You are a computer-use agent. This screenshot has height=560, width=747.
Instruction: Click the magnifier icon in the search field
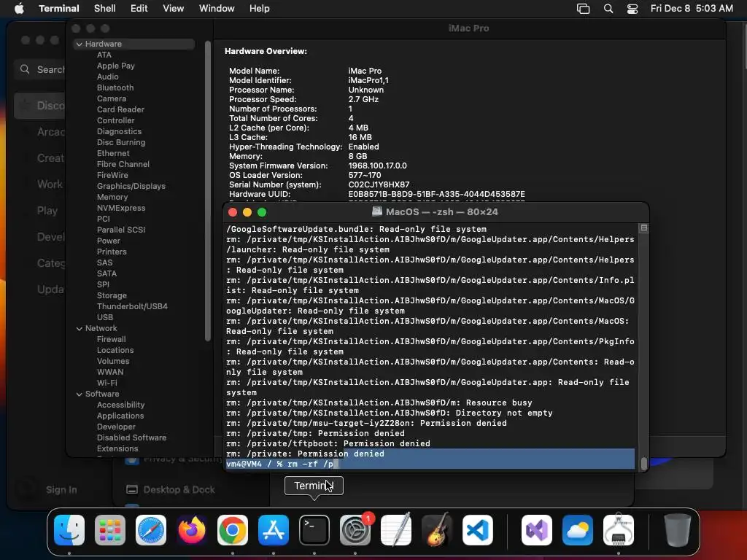(x=25, y=69)
